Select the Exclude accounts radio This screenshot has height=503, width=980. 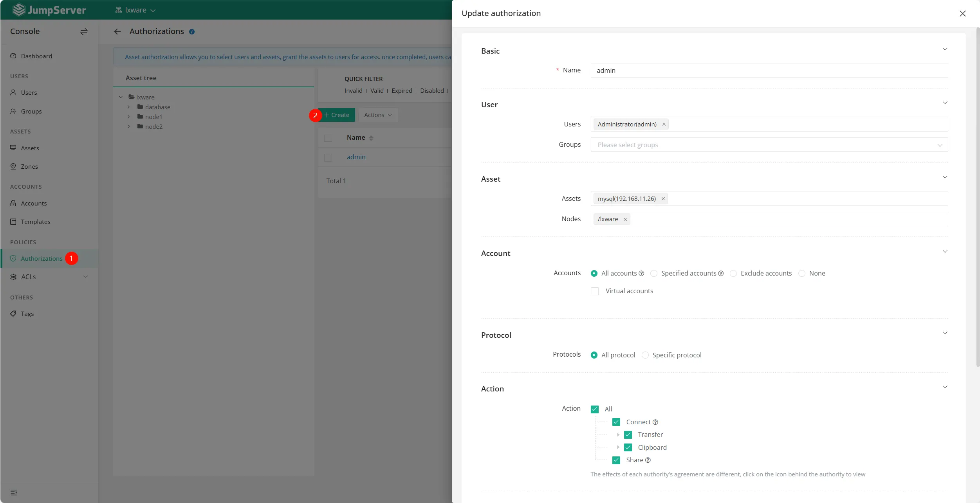[x=733, y=273]
